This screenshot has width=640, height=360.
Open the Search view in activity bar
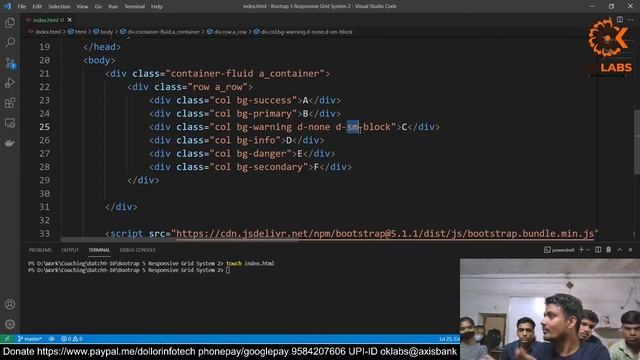coord(10,42)
